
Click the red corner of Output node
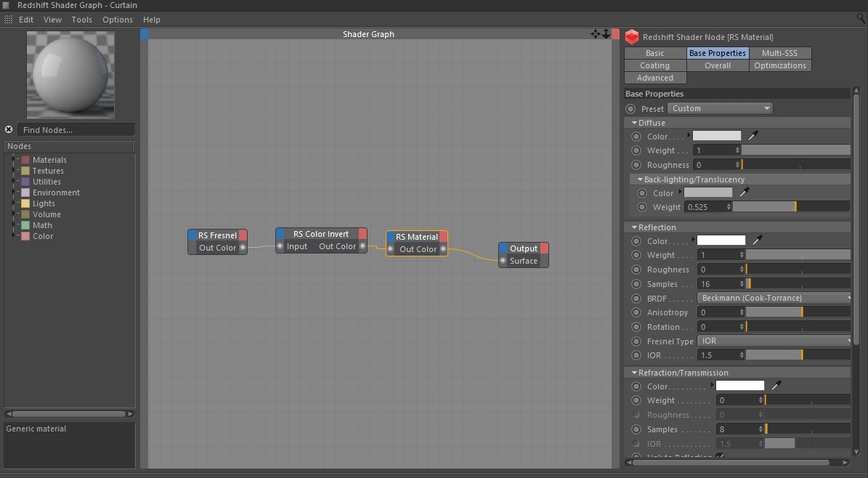click(x=544, y=248)
